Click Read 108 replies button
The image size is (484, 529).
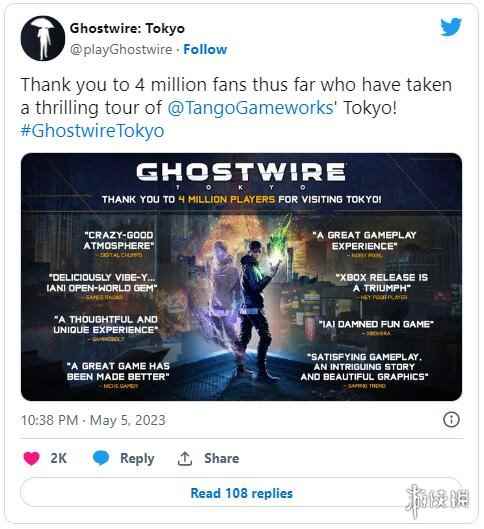pos(241,493)
